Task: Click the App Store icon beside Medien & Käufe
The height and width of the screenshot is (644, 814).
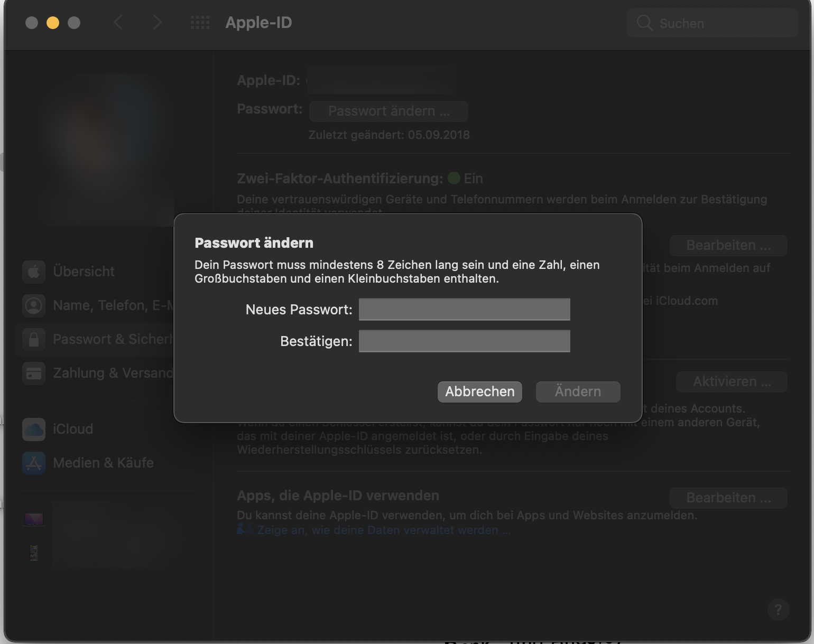Action: (x=34, y=463)
